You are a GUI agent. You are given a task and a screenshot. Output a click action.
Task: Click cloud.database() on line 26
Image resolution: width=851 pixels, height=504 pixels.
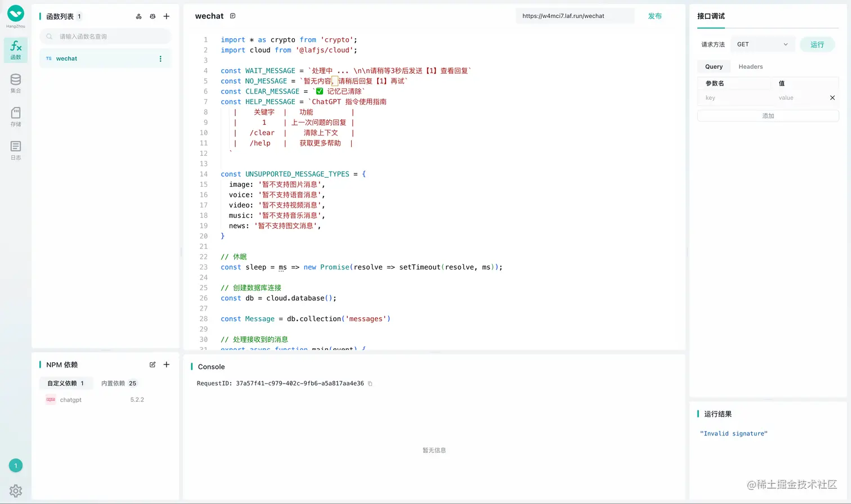pyautogui.click(x=301, y=298)
